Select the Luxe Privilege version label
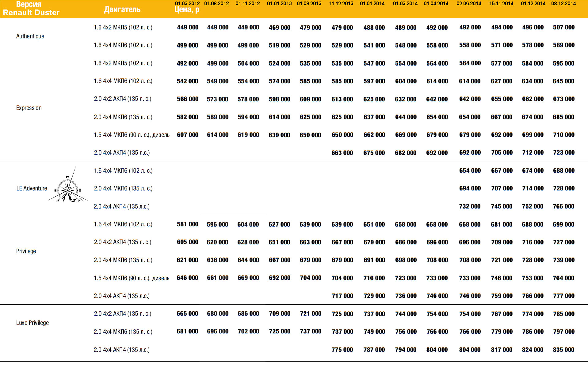588x372 pixels. (x=32, y=323)
